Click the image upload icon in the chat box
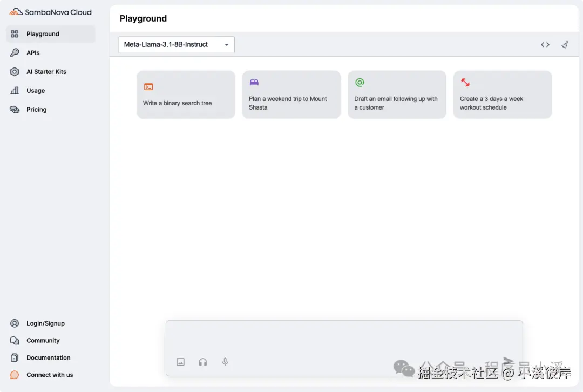The width and height of the screenshot is (583, 392). [180, 362]
